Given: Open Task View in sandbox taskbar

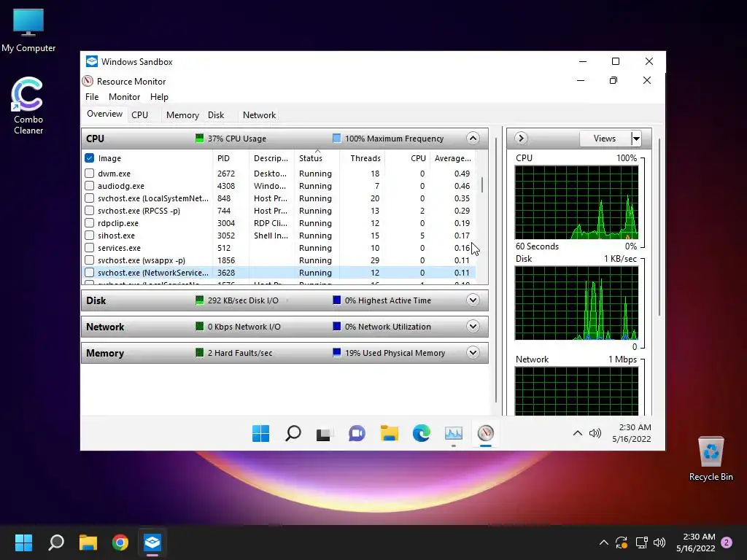Looking at the screenshot, I should pyautogui.click(x=324, y=434).
